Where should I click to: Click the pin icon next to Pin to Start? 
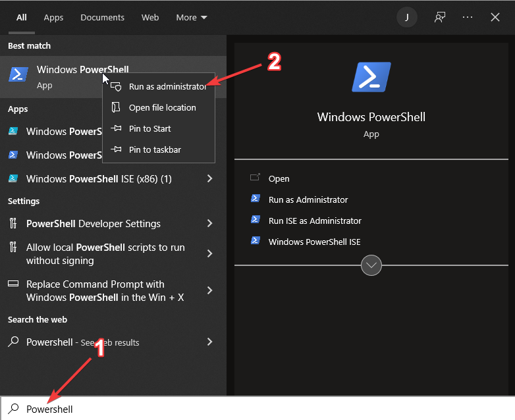[116, 128]
